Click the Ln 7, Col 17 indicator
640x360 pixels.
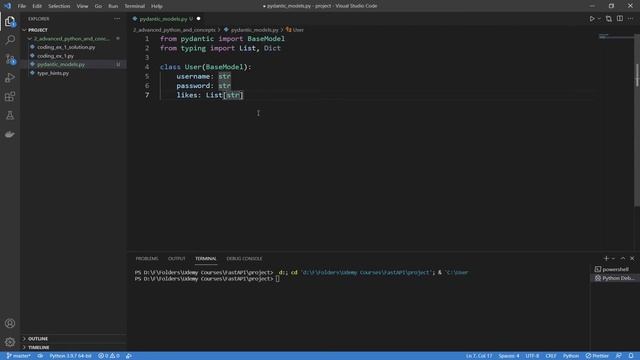(479, 356)
